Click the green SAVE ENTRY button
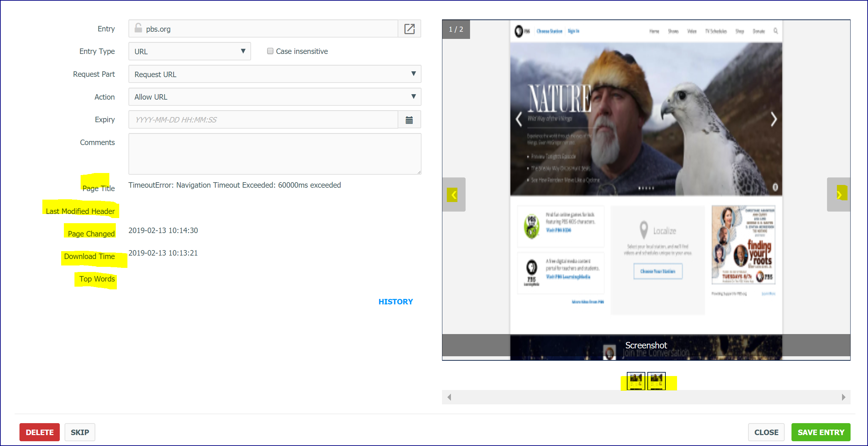The width and height of the screenshot is (868, 446). pyautogui.click(x=821, y=432)
